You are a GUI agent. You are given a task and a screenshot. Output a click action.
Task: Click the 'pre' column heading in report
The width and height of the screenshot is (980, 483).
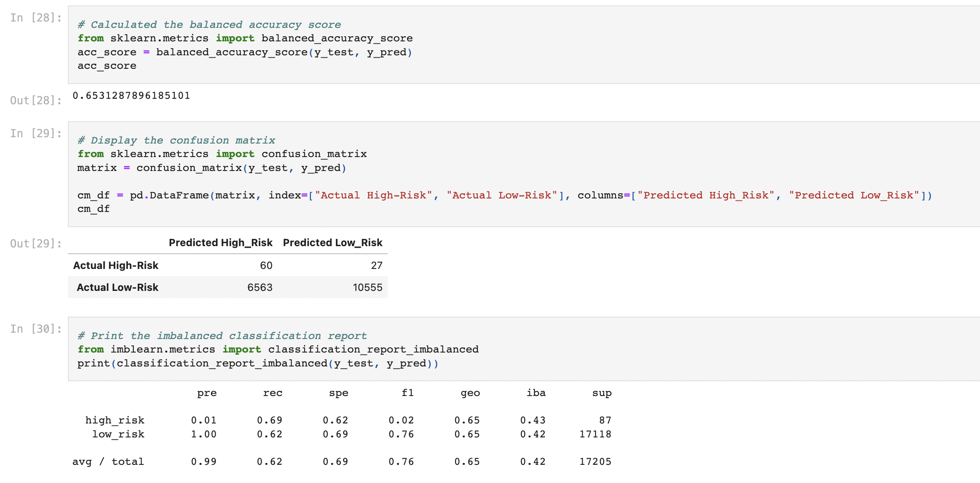(x=207, y=393)
